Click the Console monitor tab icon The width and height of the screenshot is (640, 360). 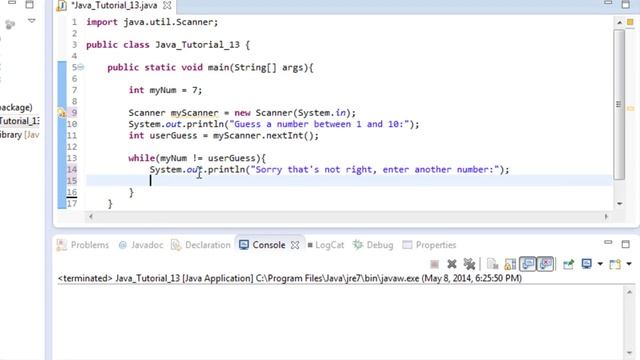[x=244, y=245]
